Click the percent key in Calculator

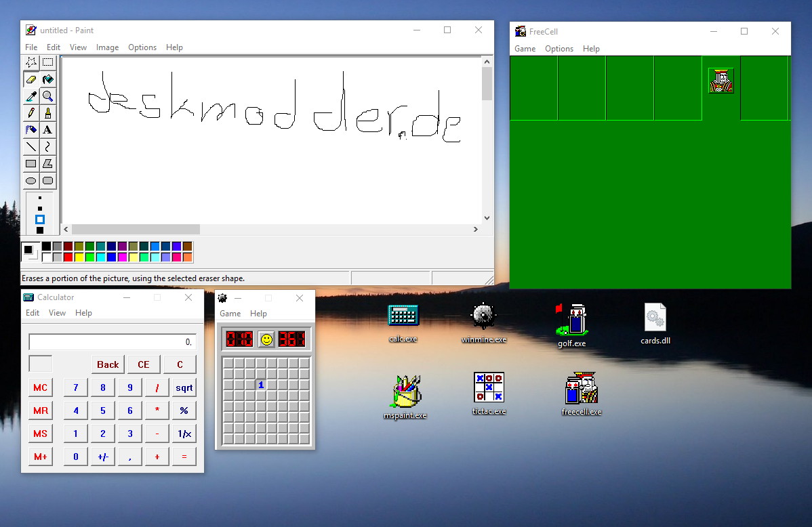tap(184, 410)
